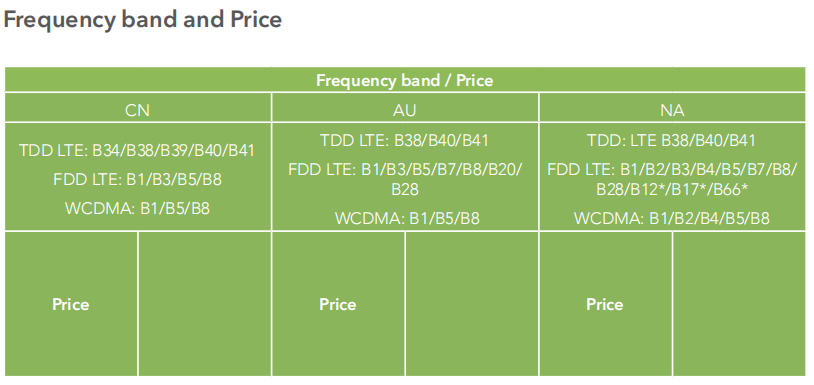Click the AU column header
814x385 pixels.
tap(405, 111)
